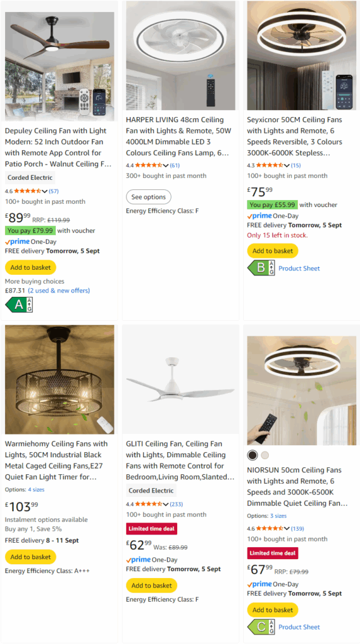Click the energy class B label icon

pyautogui.click(x=261, y=268)
